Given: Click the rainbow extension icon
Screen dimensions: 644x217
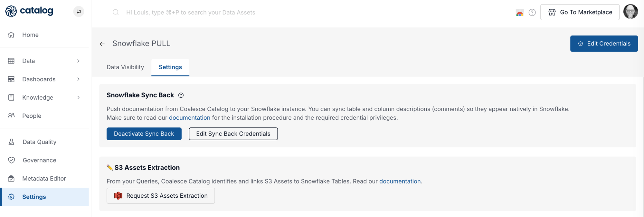Looking at the screenshot, I should [520, 13].
